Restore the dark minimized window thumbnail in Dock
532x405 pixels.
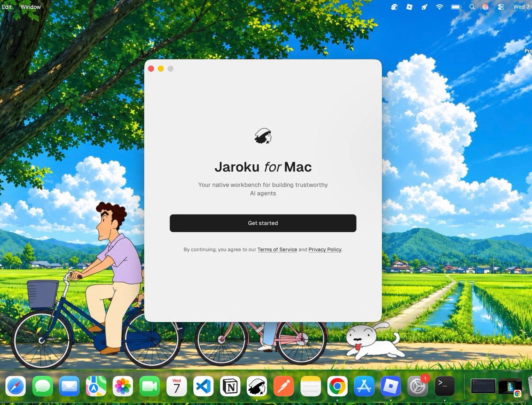(x=483, y=386)
